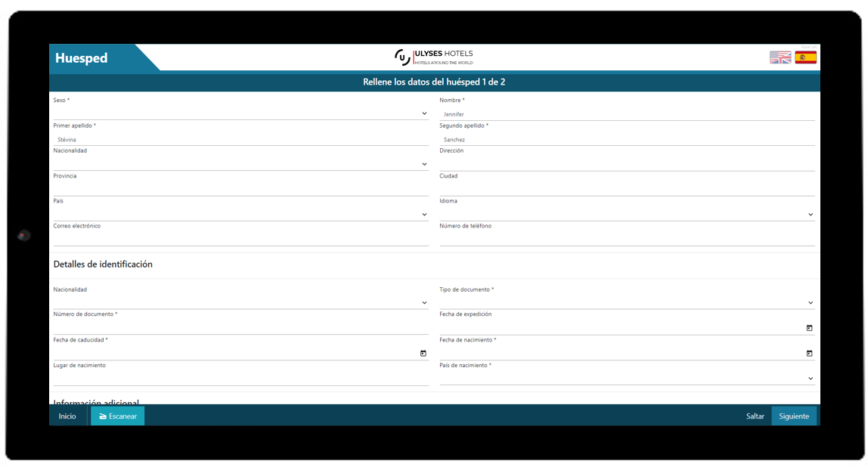Switch language using the Spanish flag
This screenshot has width=868, height=467.
click(x=805, y=57)
